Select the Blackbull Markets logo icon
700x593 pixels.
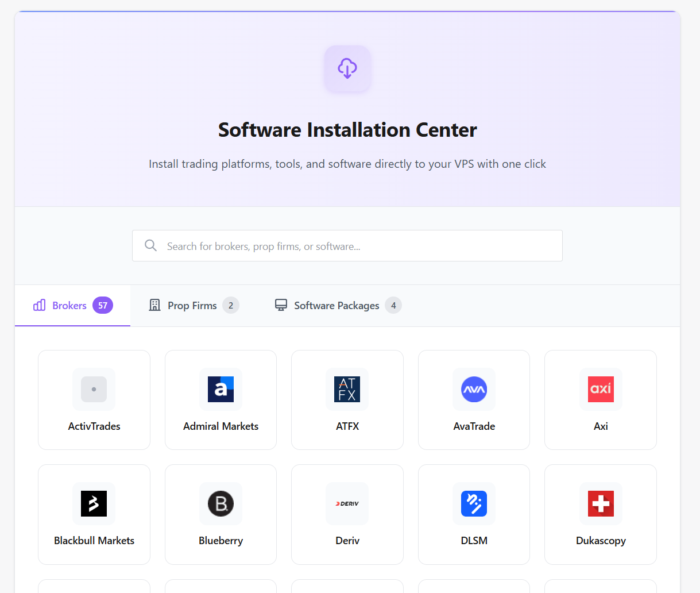(94, 503)
